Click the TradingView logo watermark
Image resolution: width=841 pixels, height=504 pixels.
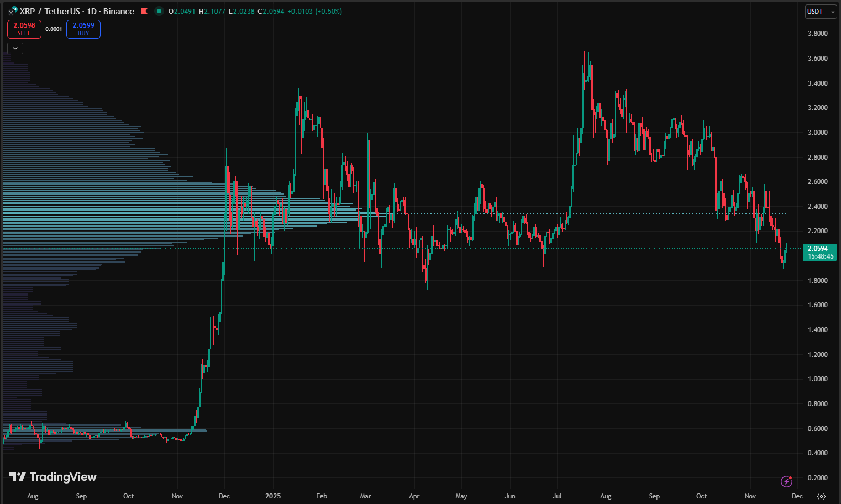(x=53, y=477)
